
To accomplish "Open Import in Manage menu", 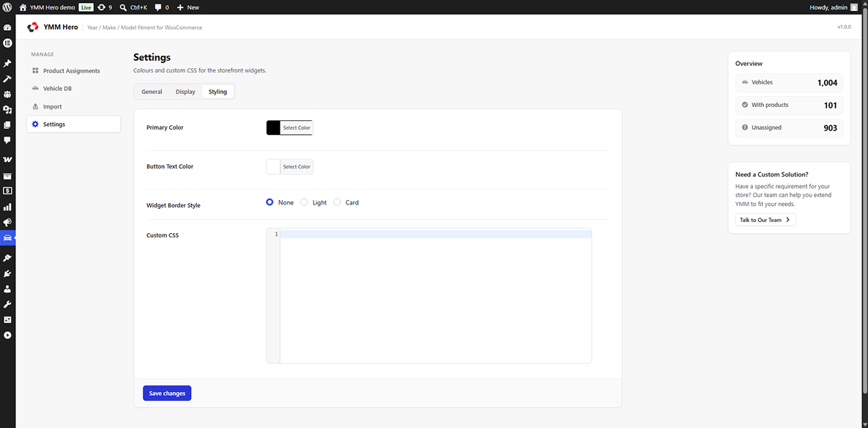I will tap(74, 106).
